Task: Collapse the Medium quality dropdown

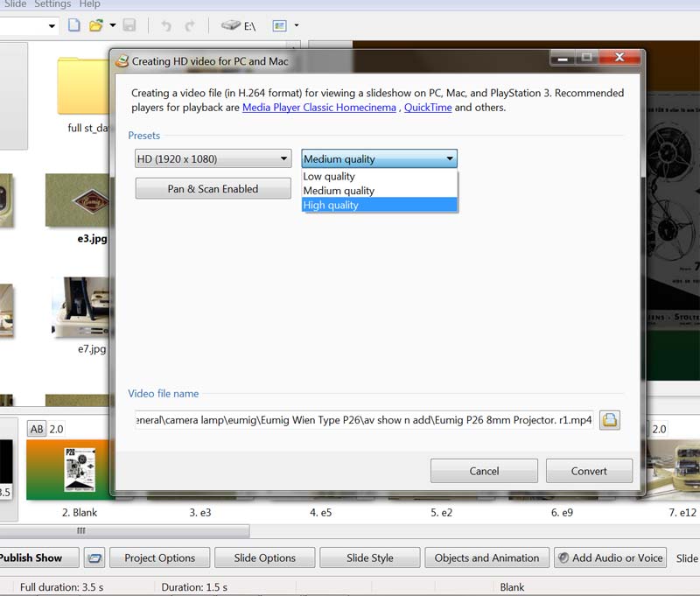Action: (x=379, y=158)
